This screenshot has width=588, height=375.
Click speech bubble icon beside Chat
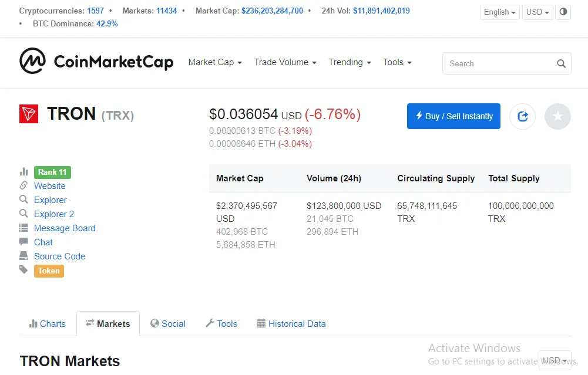click(23, 241)
